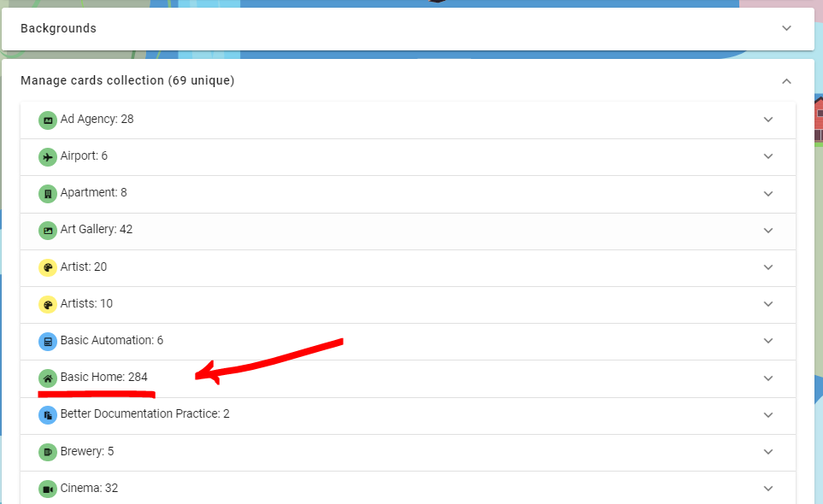The width and height of the screenshot is (823, 504).
Task: Select 'Apartment: 8' text
Action: click(93, 192)
